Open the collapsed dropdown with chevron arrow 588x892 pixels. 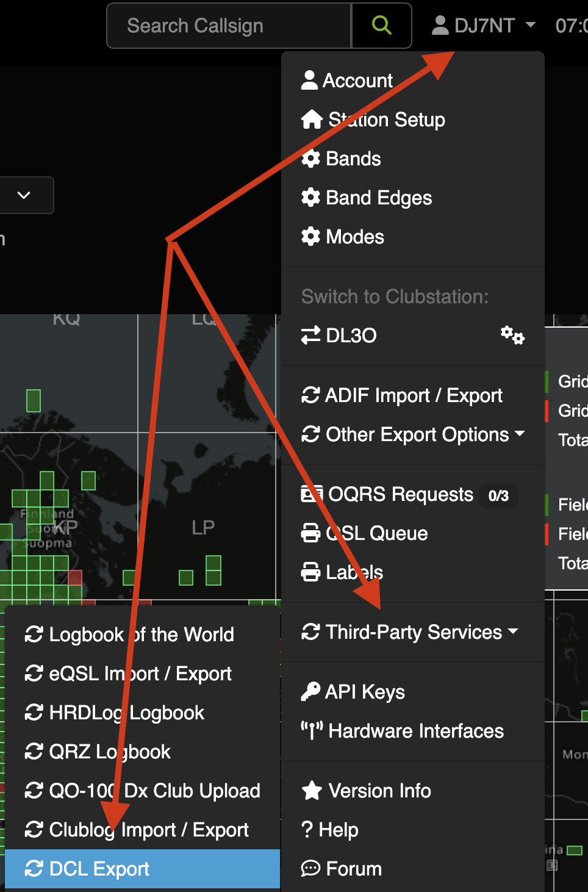point(24,195)
